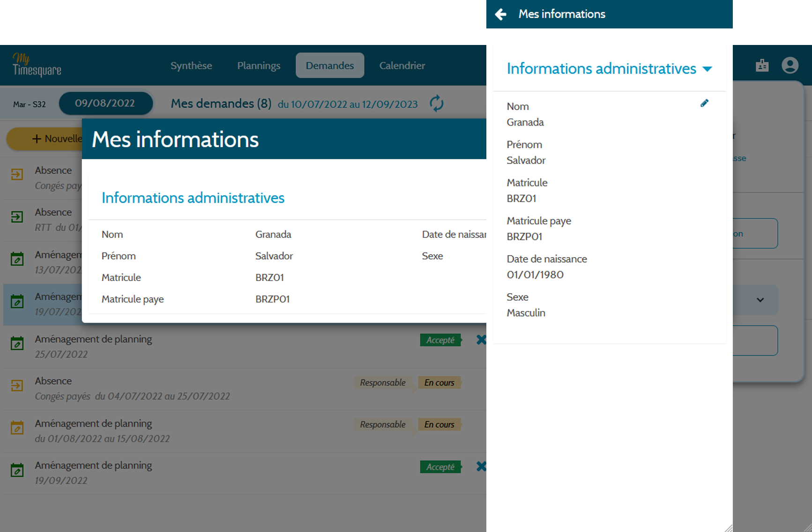Refresh the Mes demandes list

436,103
